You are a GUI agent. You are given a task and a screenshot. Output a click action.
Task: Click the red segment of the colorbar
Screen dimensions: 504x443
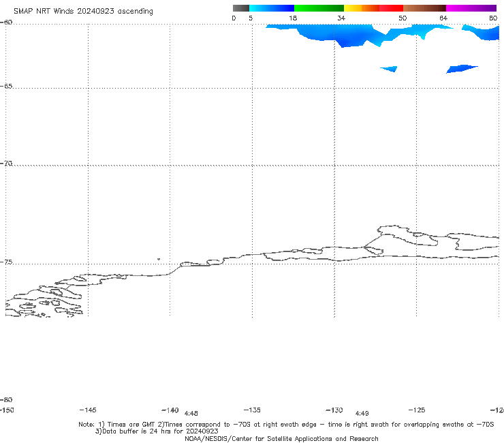(391, 8)
